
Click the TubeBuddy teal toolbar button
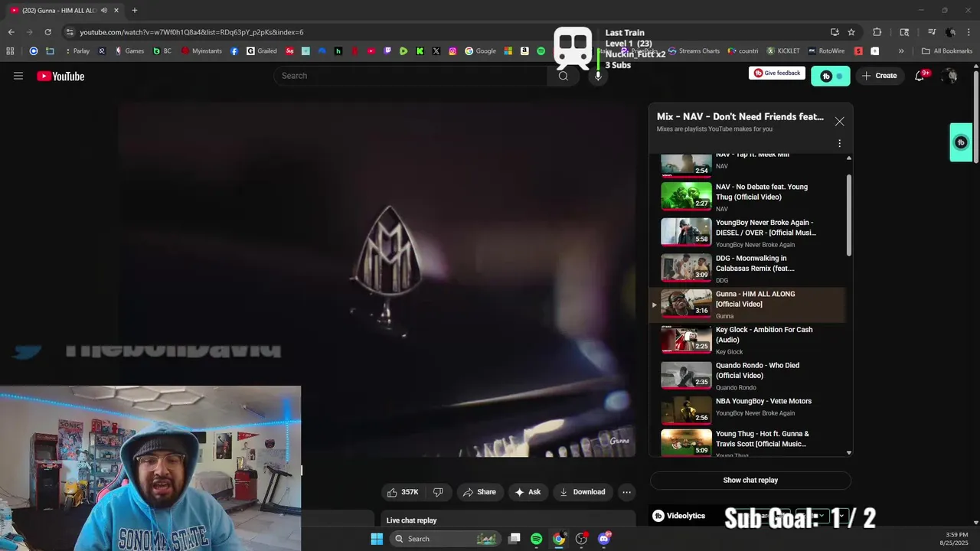coord(831,76)
